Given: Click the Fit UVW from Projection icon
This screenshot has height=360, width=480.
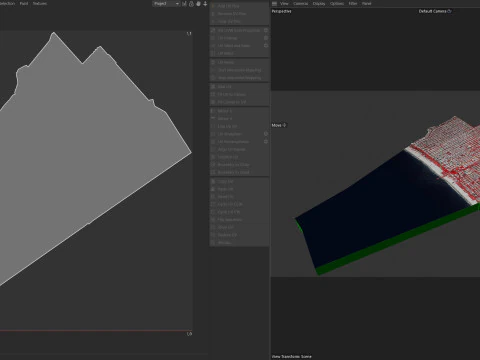Looking at the screenshot, I should (213, 30).
